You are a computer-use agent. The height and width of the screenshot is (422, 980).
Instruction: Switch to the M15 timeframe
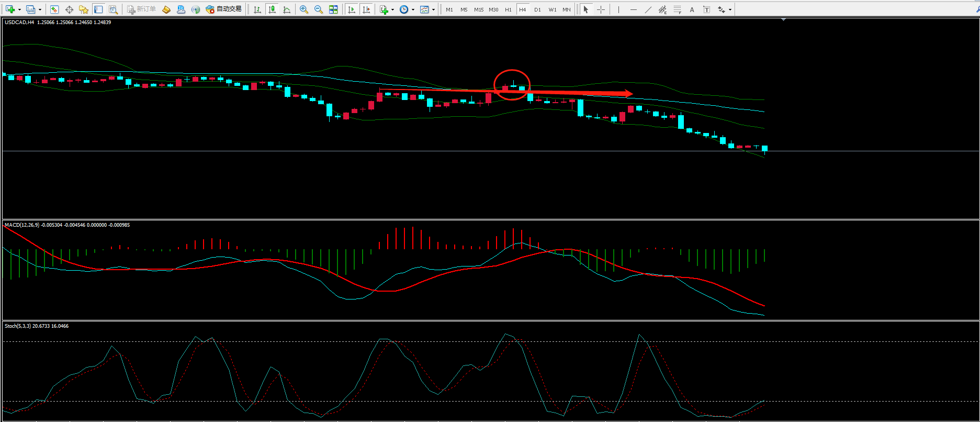pos(478,9)
